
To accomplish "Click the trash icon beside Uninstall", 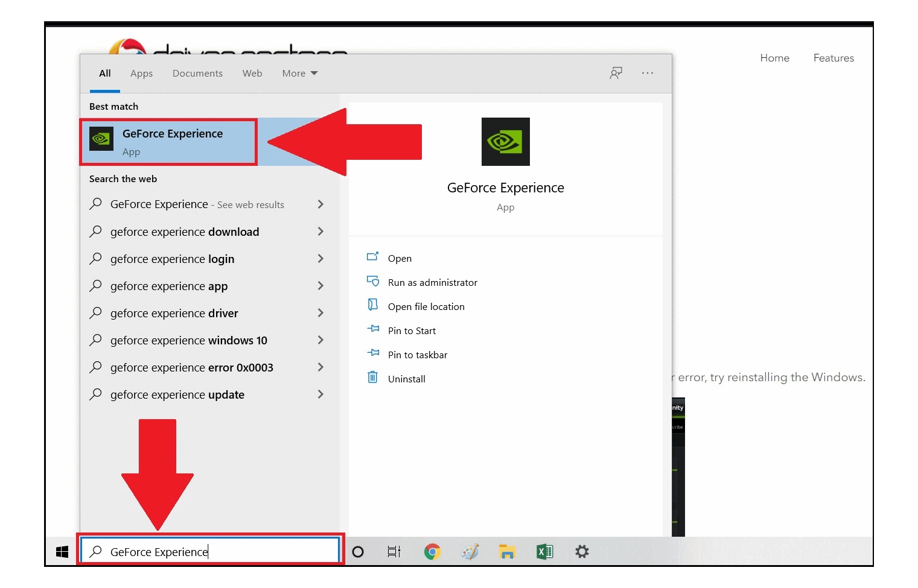I will click(372, 378).
